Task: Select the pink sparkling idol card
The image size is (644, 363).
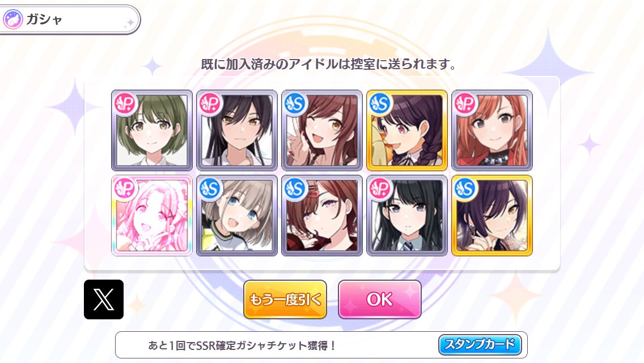Action: coord(152,216)
